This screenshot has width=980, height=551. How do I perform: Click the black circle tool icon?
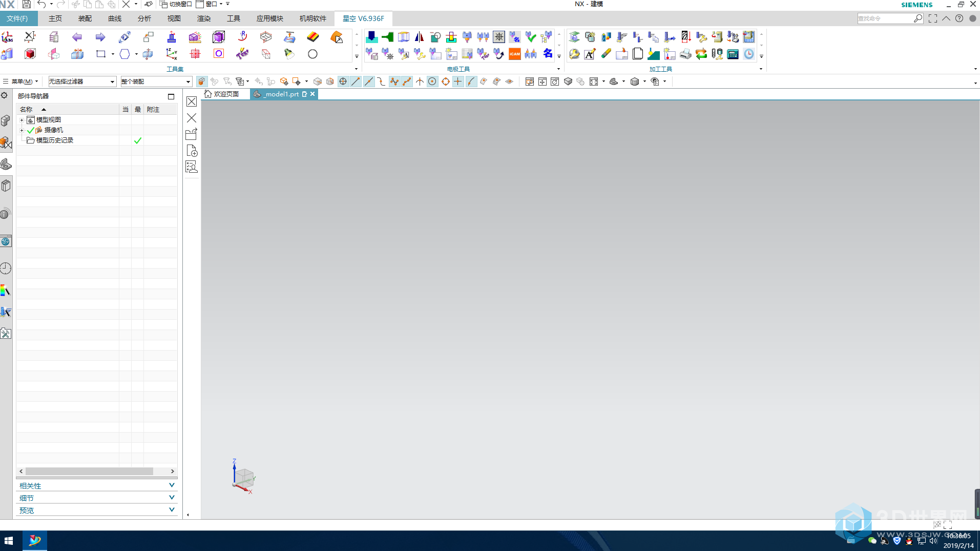coord(312,54)
